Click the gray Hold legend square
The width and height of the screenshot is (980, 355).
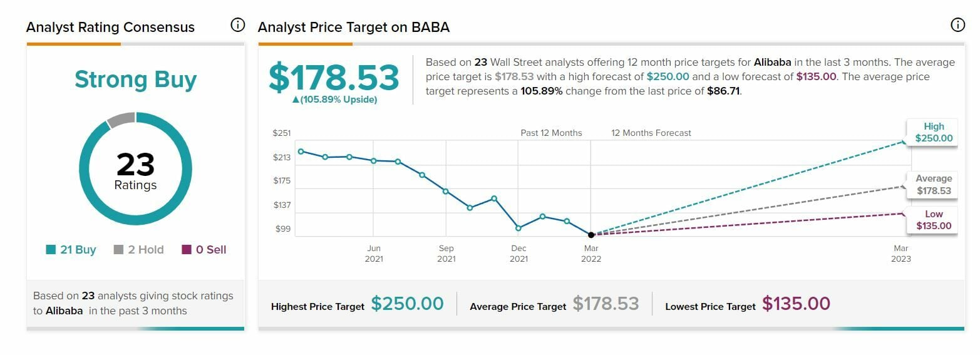click(118, 250)
